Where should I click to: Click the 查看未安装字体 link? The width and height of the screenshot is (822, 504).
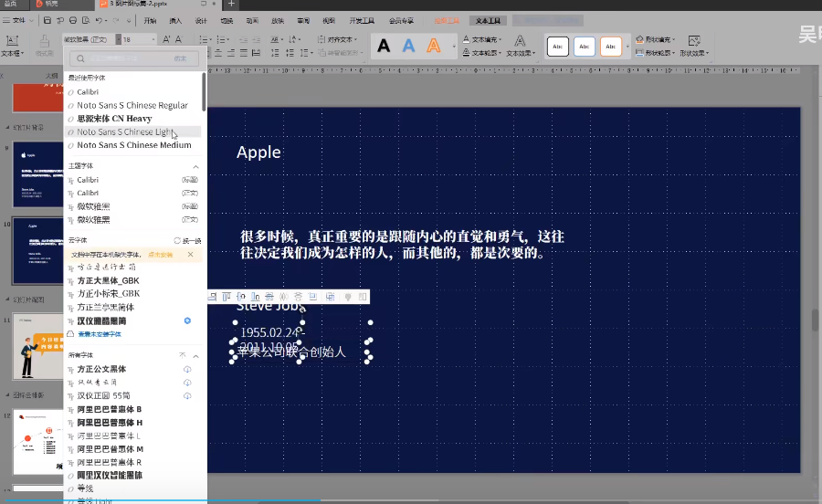click(99, 334)
